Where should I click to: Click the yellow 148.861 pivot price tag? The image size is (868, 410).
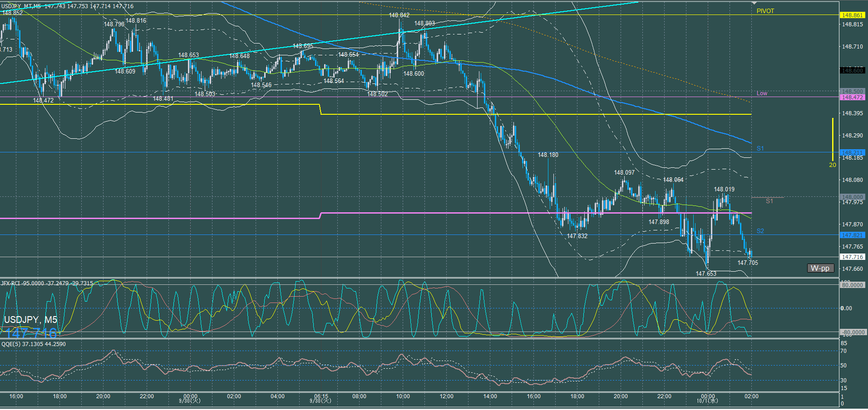point(852,15)
